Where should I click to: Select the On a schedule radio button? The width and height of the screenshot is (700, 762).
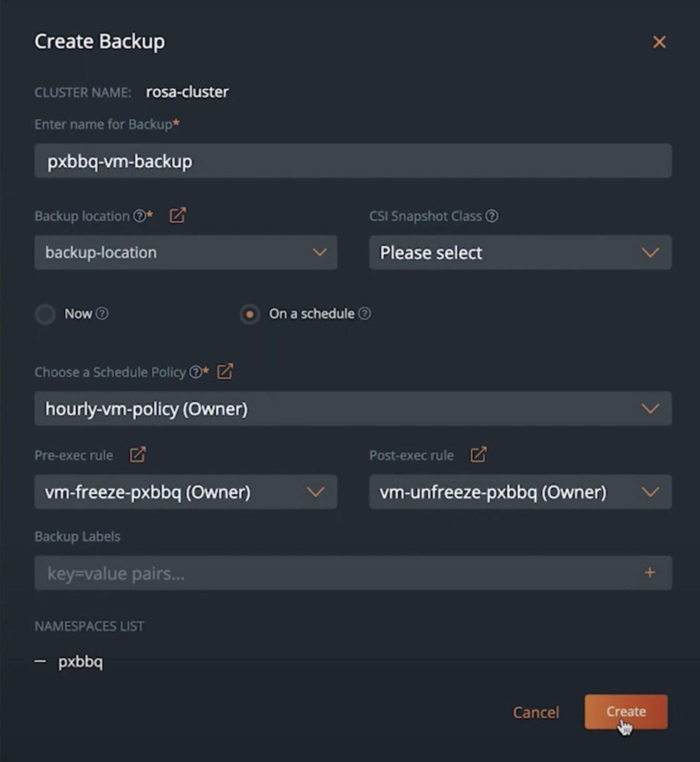[x=250, y=314]
